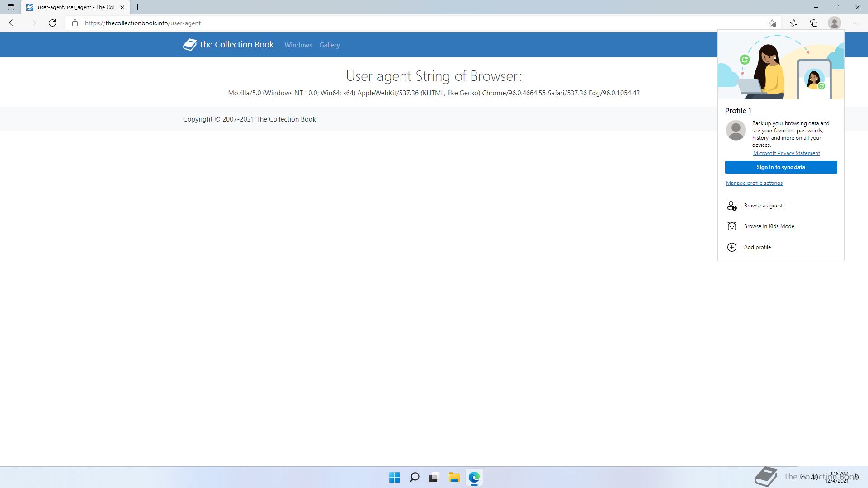
Task: Select Browse as guest
Action: pyautogui.click(x=763, y=206)
